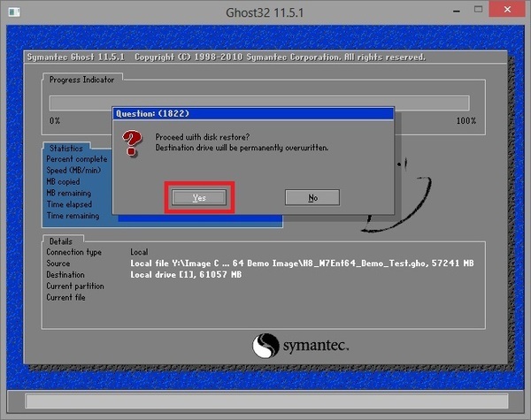The height and width of the screenshot is (420, 531).
Task: Click the 100% progress label
Action: [x=466, y=121]
